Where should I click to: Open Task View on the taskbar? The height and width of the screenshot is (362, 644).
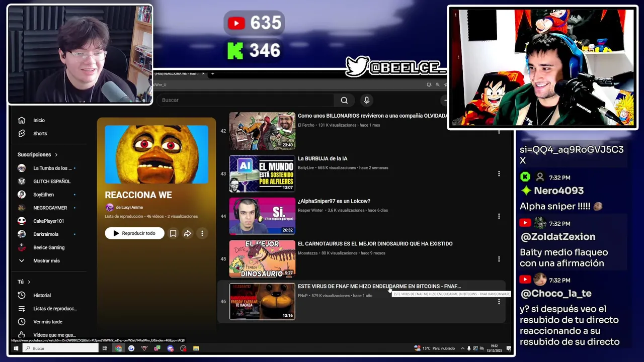coord(105,348)
